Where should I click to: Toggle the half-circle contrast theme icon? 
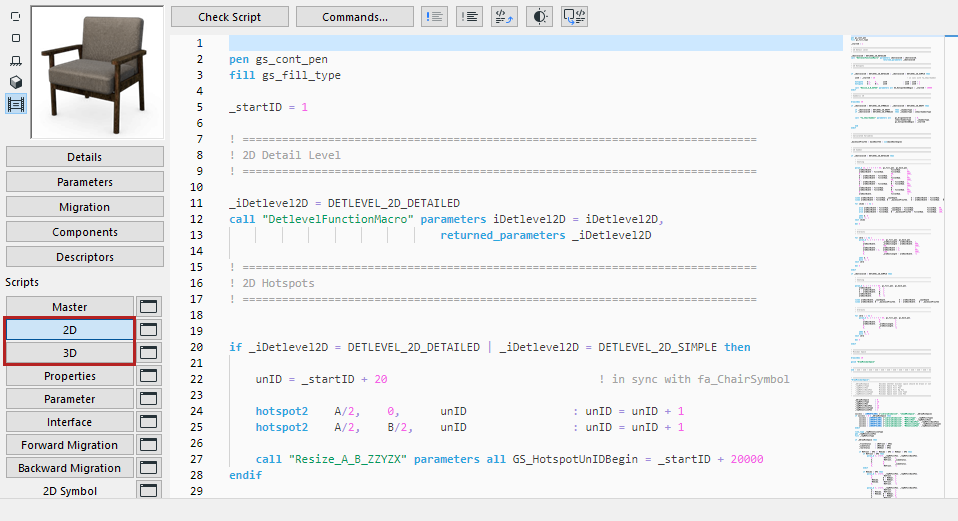coord(539,16)
